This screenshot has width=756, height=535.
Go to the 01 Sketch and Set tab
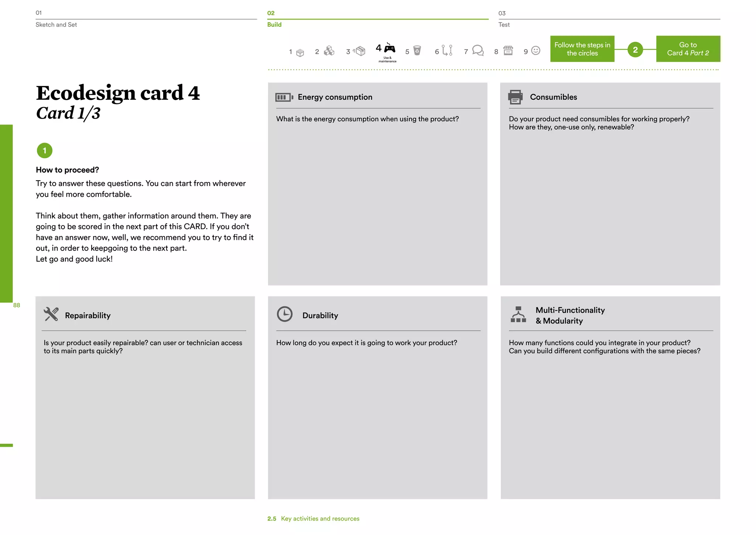click(146, 19)
